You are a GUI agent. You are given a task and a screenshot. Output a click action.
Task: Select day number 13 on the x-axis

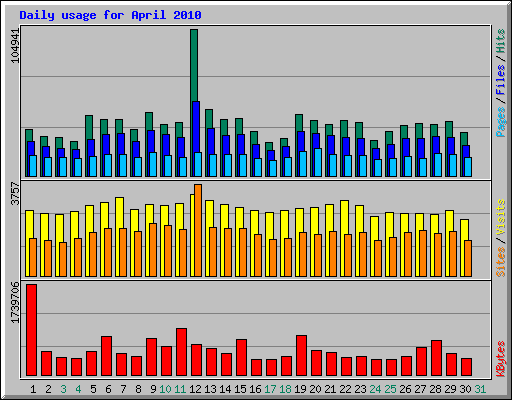click(210, 389)
